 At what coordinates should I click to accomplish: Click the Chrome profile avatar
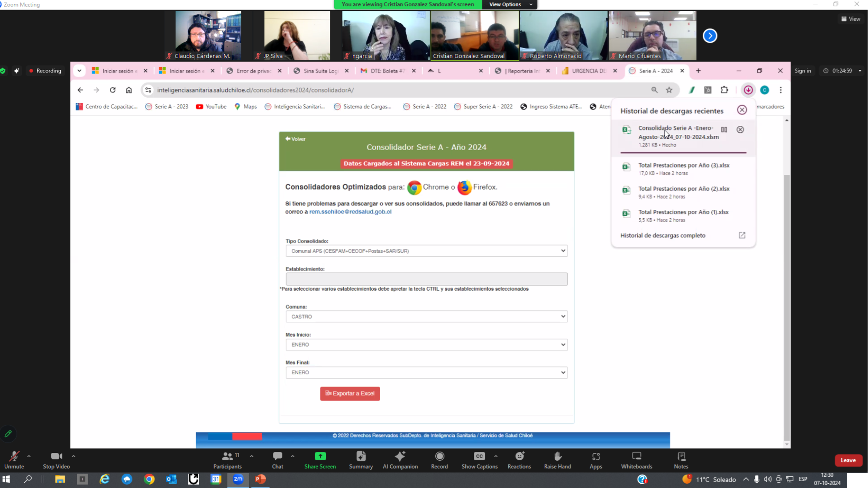click(764, 90)
